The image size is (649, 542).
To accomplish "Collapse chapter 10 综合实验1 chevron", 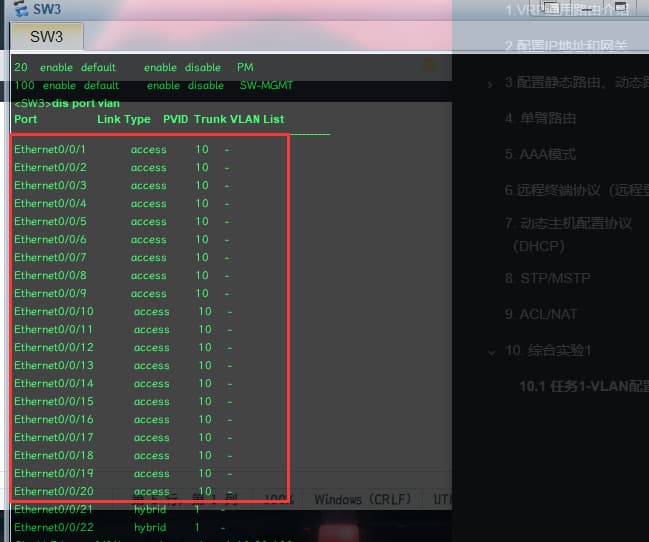I will [x=490, y=351].
